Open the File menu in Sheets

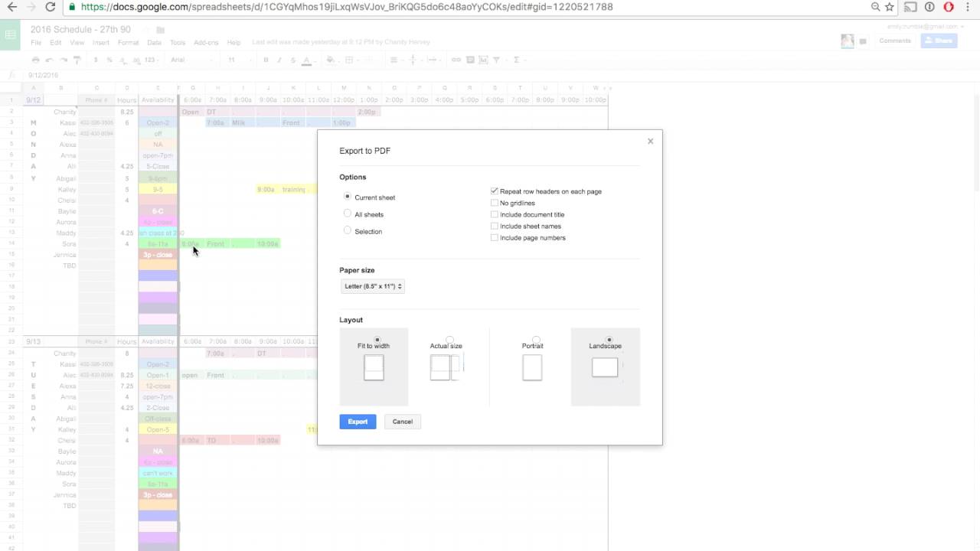click(36, 43)
